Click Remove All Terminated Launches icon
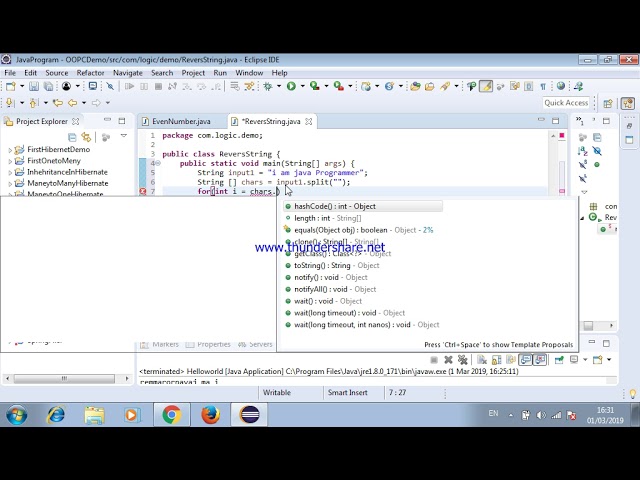The image size is (640, 480). point(462,360)
